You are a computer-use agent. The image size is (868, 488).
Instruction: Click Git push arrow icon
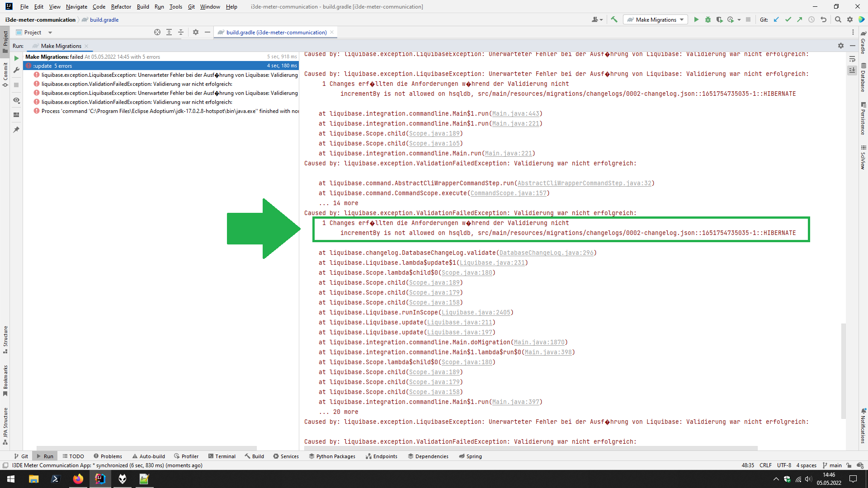click(x=800, y=19)
